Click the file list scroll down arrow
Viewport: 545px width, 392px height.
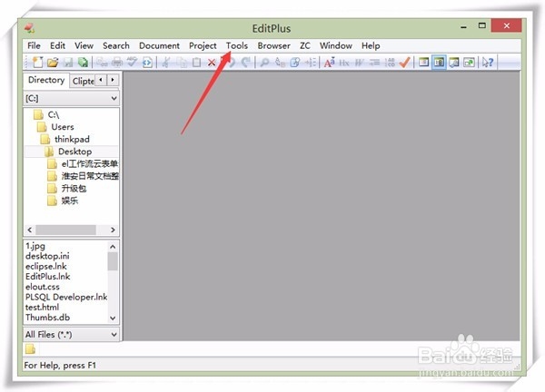(113, 318)
